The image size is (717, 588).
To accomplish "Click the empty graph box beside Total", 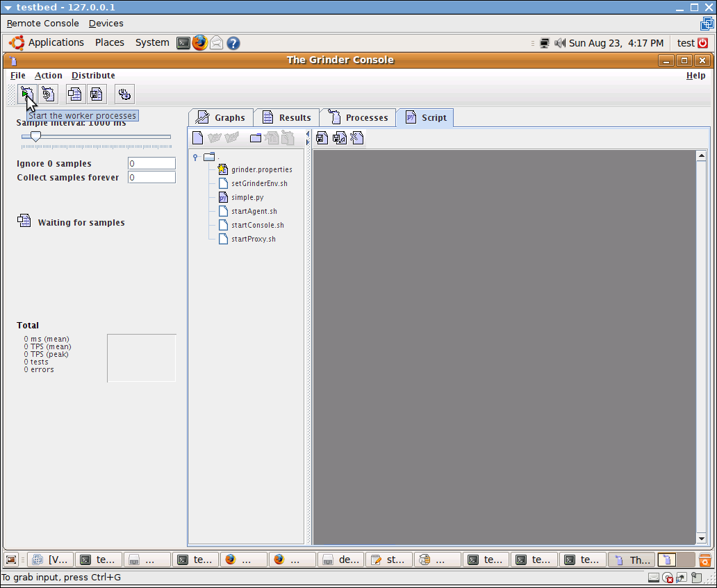I will pyautogui.click(x=141, y=358).
